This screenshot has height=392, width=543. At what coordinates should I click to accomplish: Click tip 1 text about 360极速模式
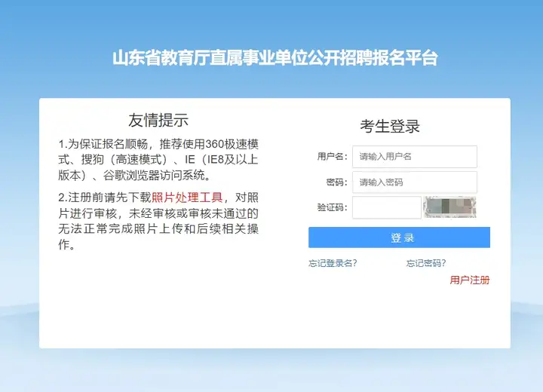(158, 160)
